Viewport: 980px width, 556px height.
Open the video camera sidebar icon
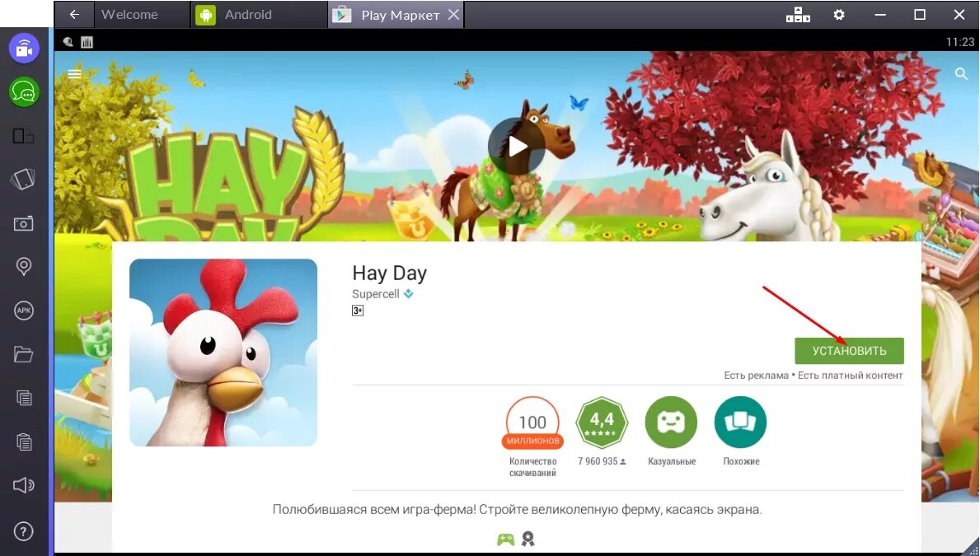24,48
